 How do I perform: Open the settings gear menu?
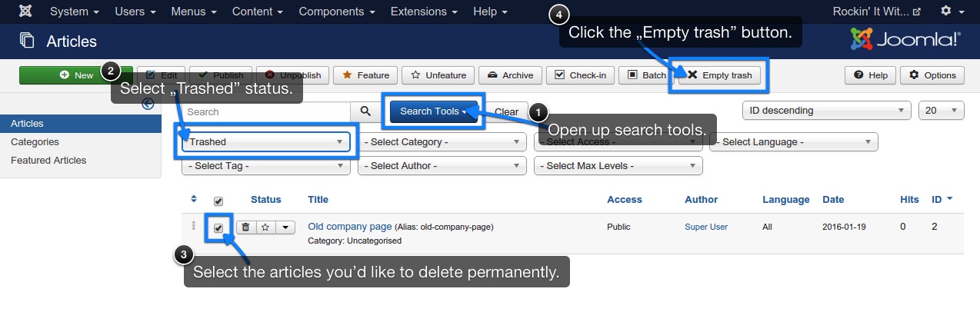click(x=950, y=12)
